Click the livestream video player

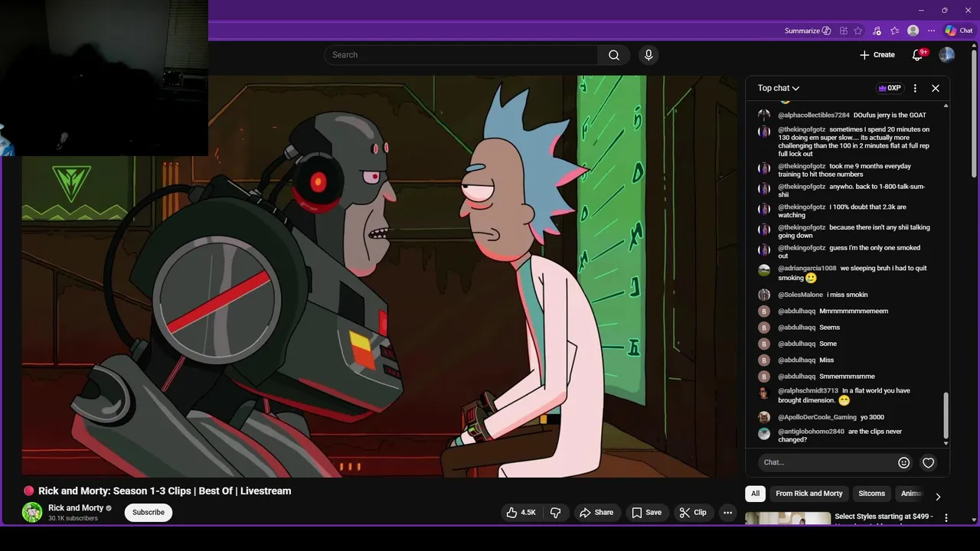tap(379, 276)
